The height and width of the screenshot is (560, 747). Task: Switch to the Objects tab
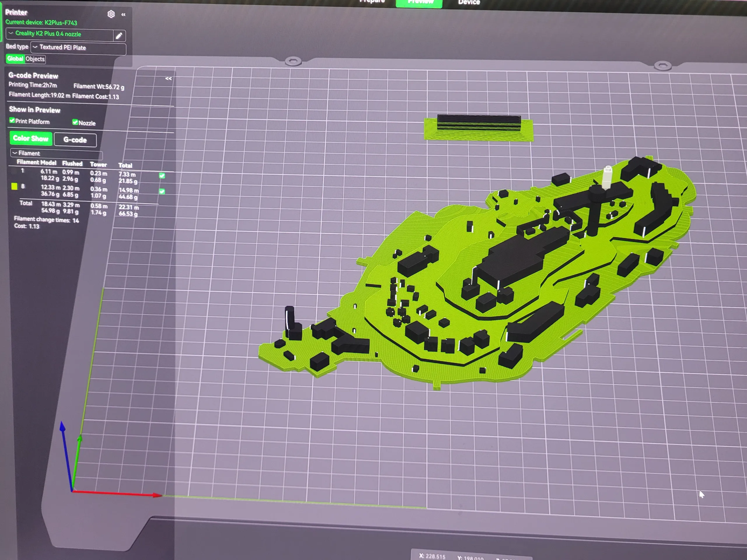[35, 59]
